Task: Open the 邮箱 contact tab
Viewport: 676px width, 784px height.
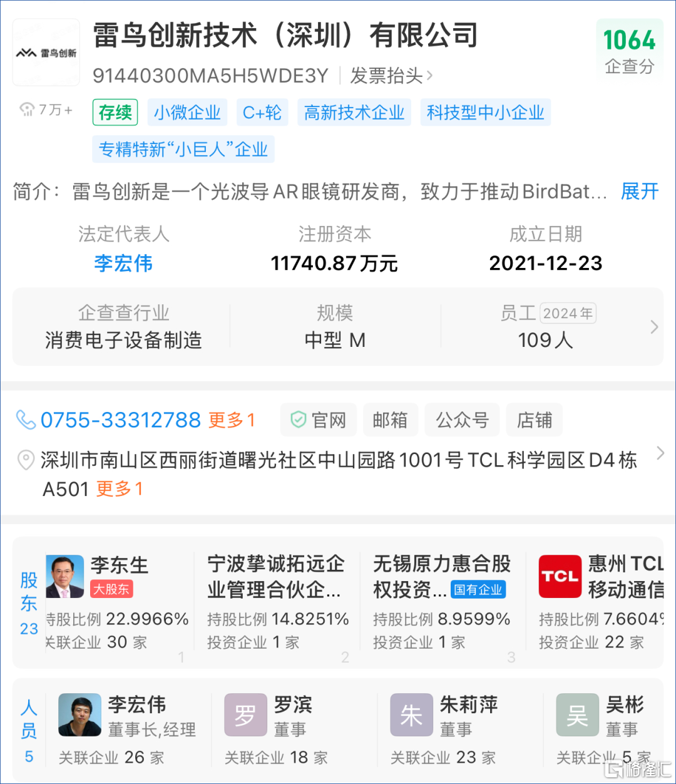Action: (390, 420)
